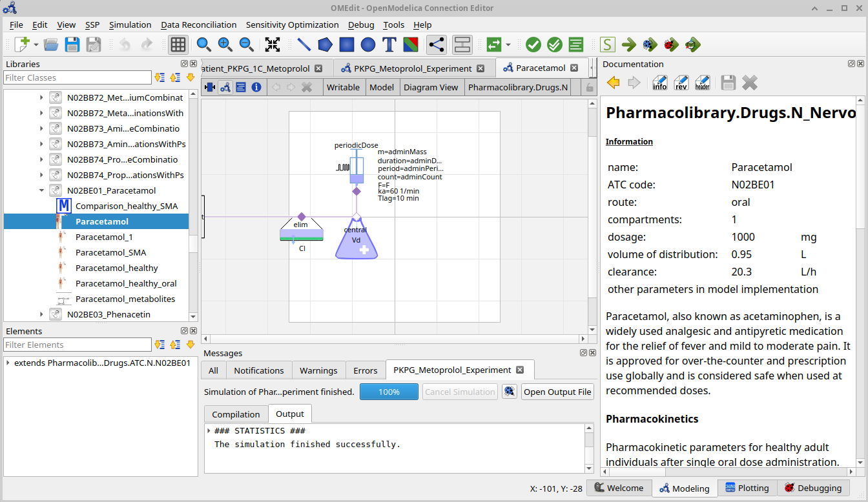Open the Data Reconciliation menu
The image size is (868, 502).
point(199,25)
